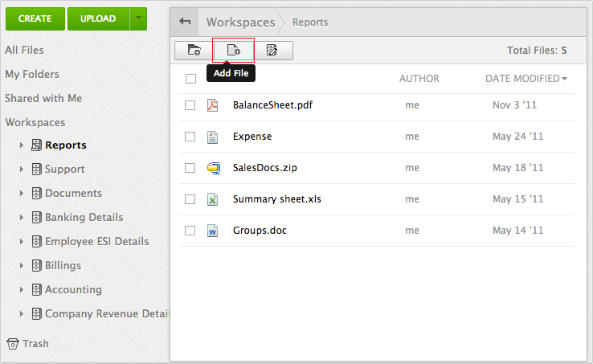Click the Summary sheet.xls spreadsheet icon
Screen dimensions: 593x364
(x=213, y=199)
